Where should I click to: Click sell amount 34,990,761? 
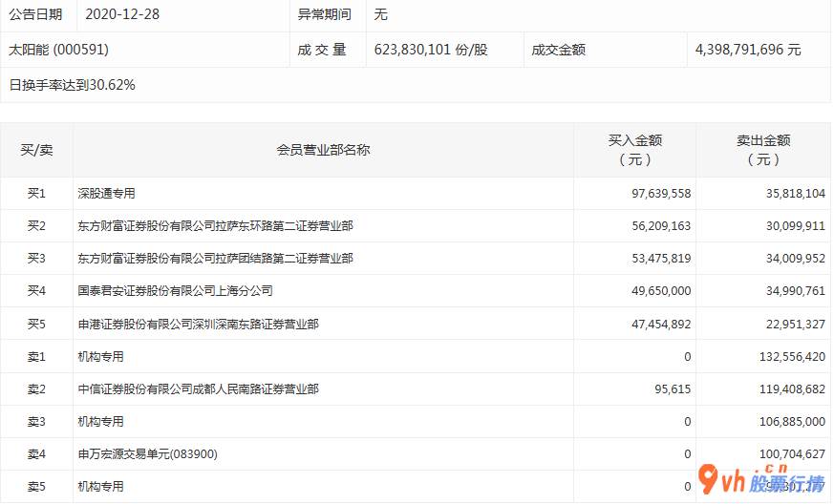(796, 291)
